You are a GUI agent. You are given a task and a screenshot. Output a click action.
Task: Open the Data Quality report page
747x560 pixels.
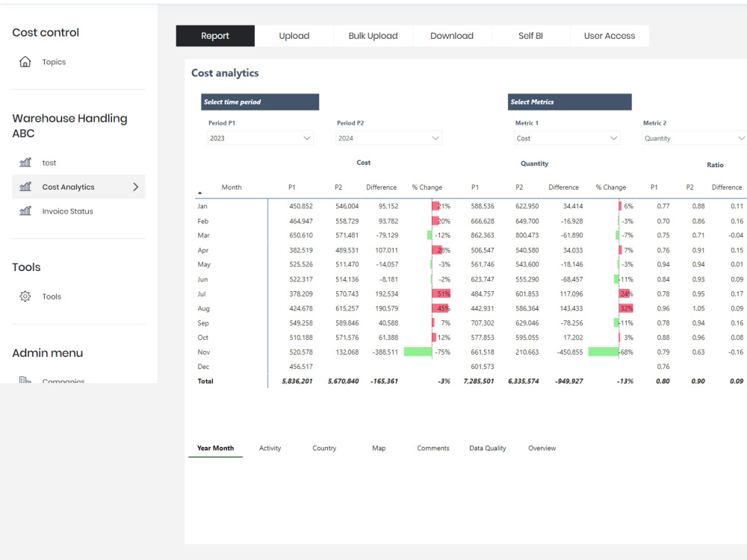tap(487, 448)
